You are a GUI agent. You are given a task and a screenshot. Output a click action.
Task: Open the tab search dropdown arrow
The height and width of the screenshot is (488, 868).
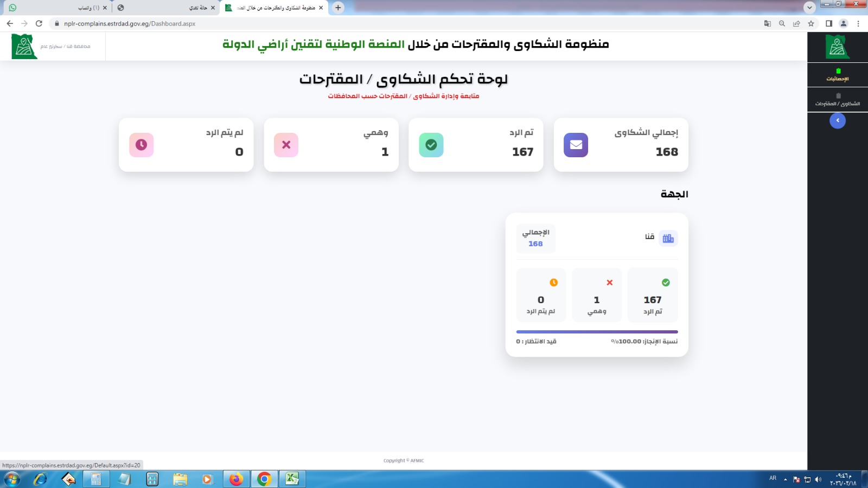click(809, 8)
